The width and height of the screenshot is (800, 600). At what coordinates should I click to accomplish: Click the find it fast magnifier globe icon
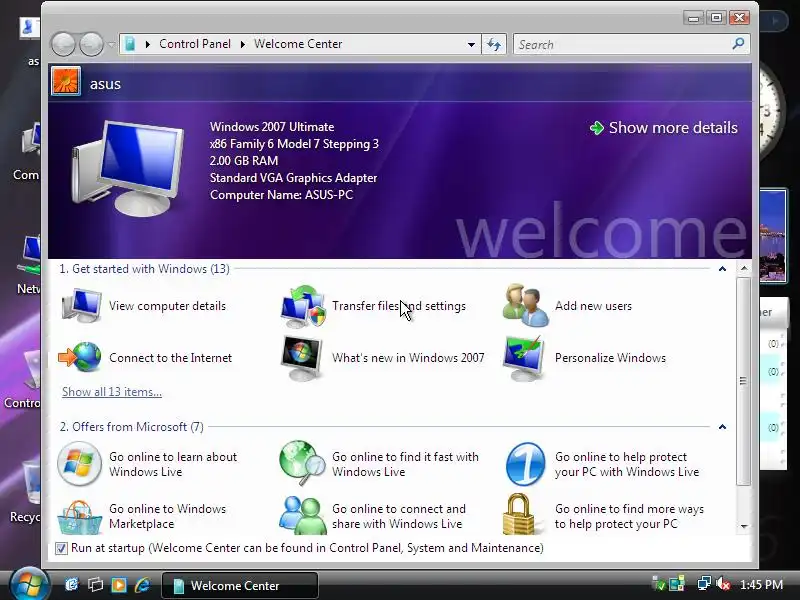pyautogui.click(x=302, y=463)
